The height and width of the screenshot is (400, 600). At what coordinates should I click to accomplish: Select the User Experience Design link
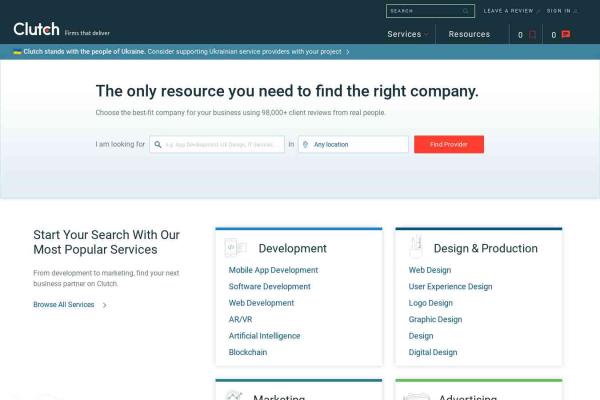pyautogui.click(x=450, y=286)
